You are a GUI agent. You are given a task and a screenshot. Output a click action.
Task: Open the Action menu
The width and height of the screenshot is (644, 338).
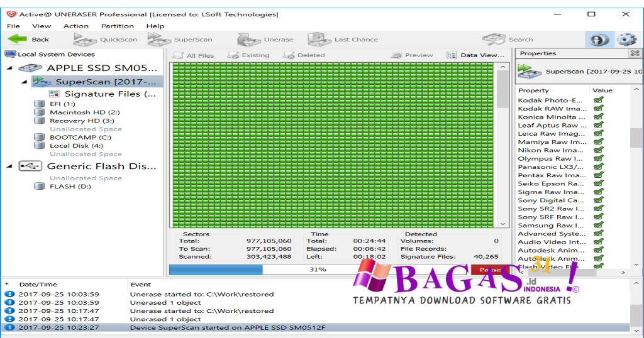click(76, 26)
